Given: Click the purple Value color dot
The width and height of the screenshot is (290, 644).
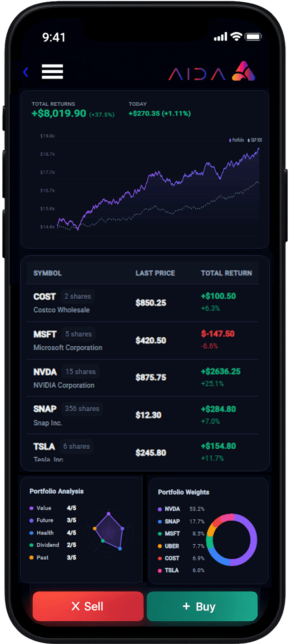Looking at the screenshot, I should tap(30, 508).
